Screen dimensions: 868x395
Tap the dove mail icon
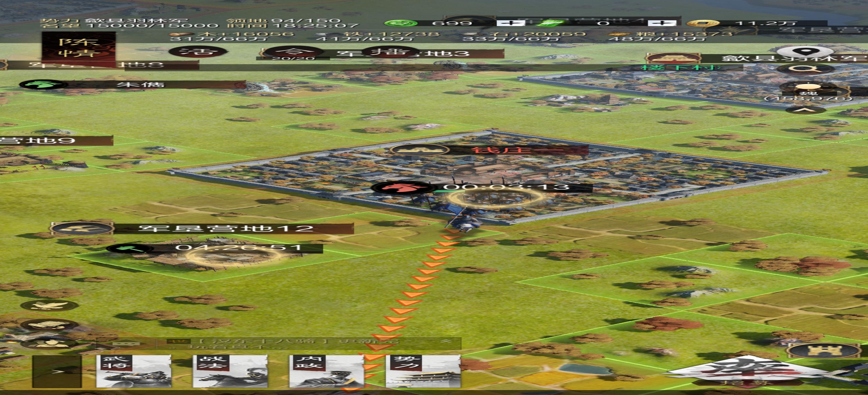(50, 306)
